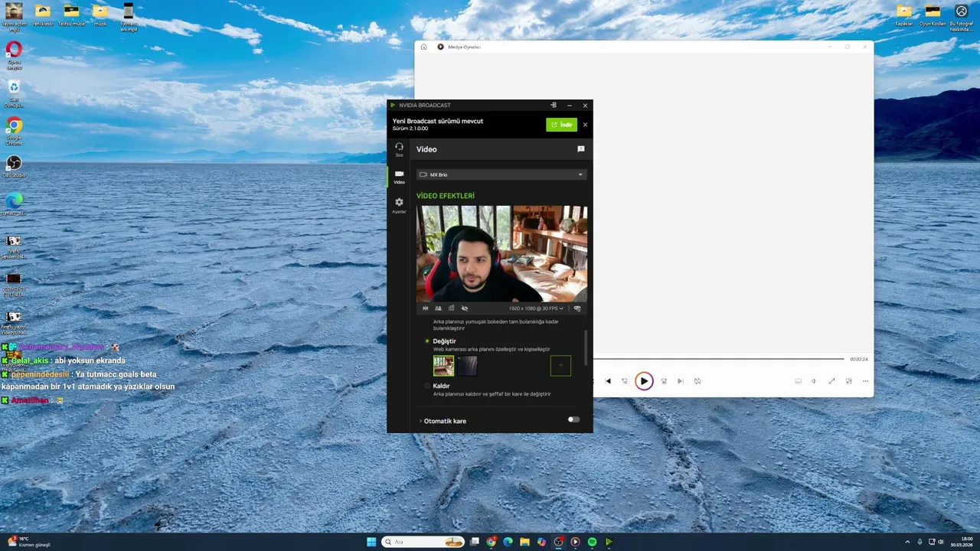Select the yeni klasör folder on the desktop
Viewport: 980px width, 551px height.
[x=43, y=15]
